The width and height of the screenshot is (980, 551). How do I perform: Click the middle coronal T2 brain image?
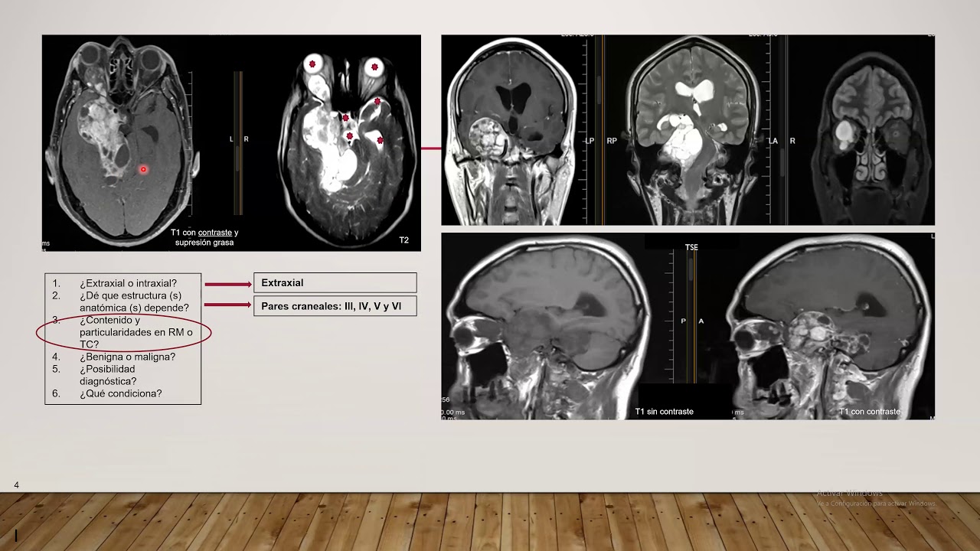pos(693,130)
